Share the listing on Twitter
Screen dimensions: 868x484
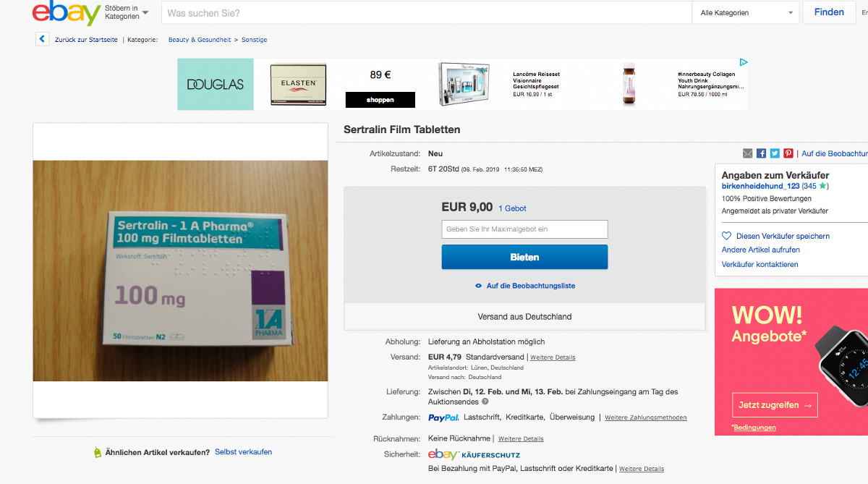tap(775, 153)
